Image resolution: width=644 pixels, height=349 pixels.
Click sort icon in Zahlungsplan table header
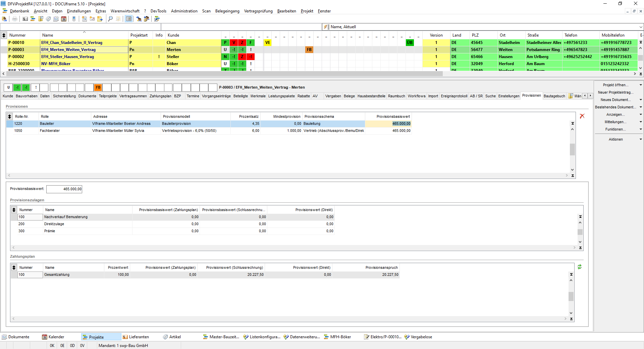14,267
